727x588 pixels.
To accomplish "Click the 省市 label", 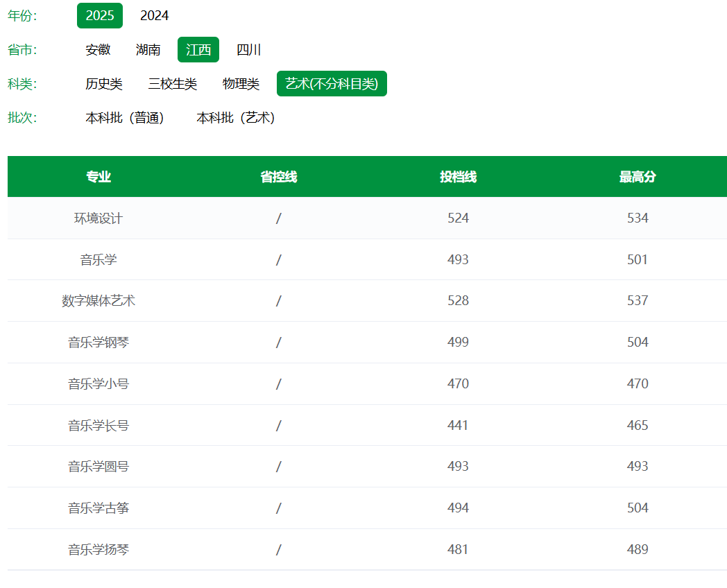I will point(22,50).
